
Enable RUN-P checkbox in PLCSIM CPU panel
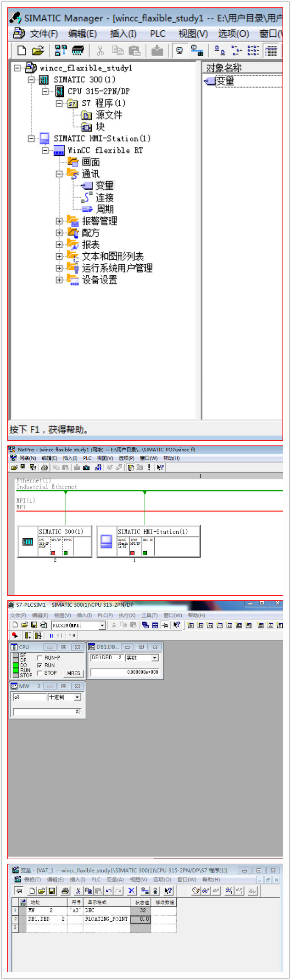(39, 658)
